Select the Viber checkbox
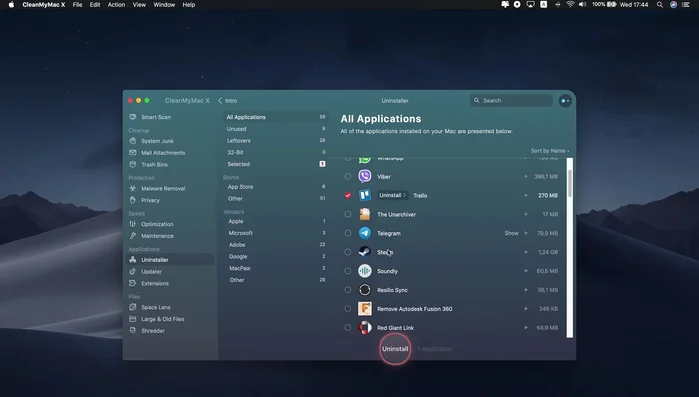Image resolution: width=699 pixels, height=397 pixels. (348, 176)
